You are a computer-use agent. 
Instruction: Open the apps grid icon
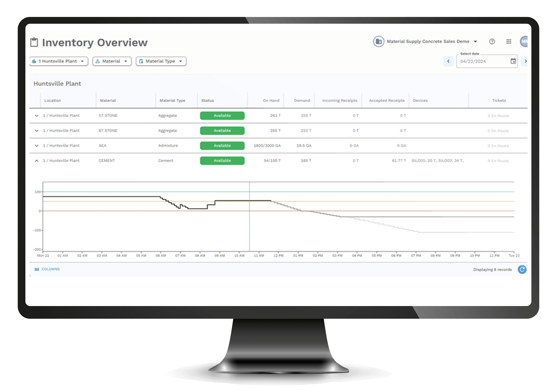tap(509, 41)
